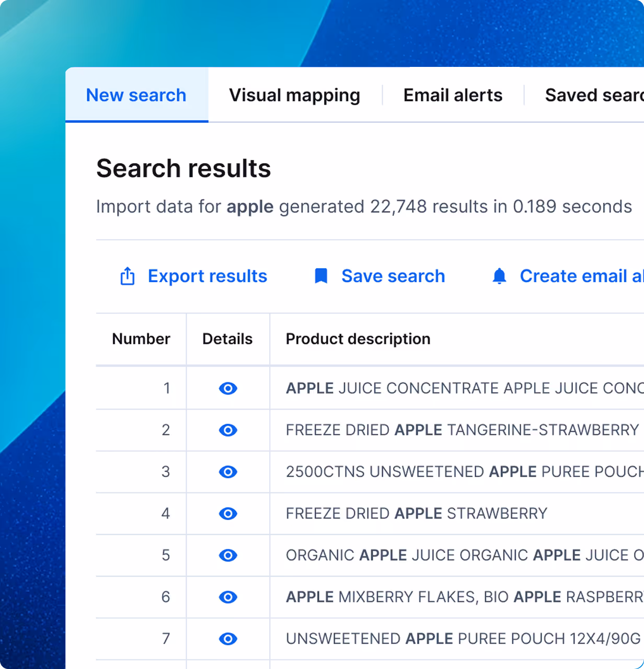Click the Details column header

click(227, 339)
